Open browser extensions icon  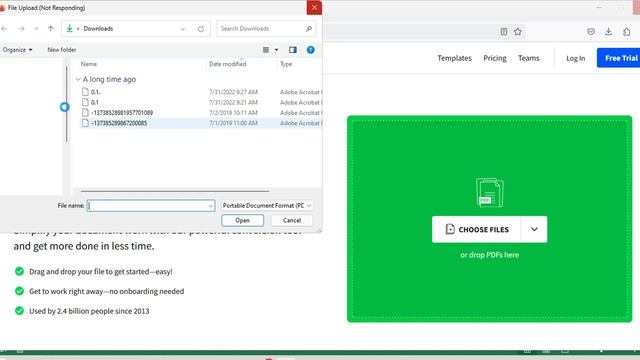coord(627,31)
